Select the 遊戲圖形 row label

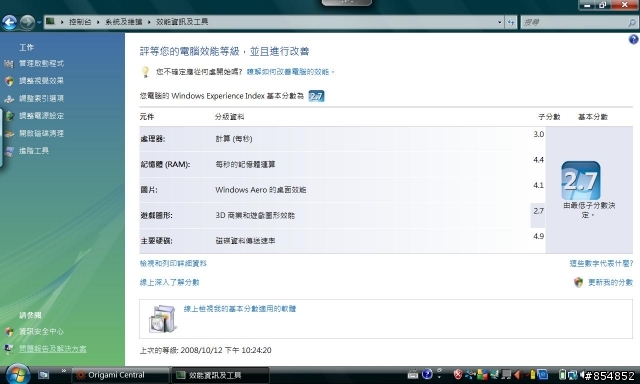point(156,215)
